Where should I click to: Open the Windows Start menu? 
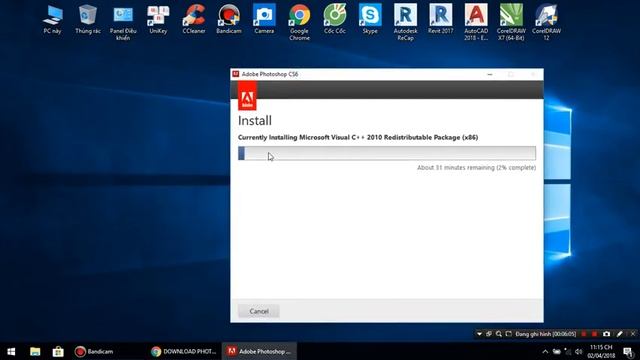pos(11,351)
